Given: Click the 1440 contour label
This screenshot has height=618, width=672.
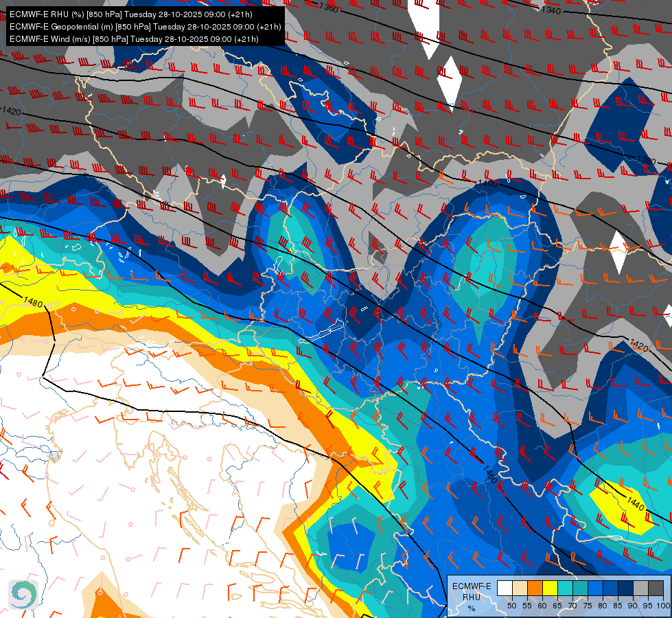Looking at the screenshot, I should (636, 503).
